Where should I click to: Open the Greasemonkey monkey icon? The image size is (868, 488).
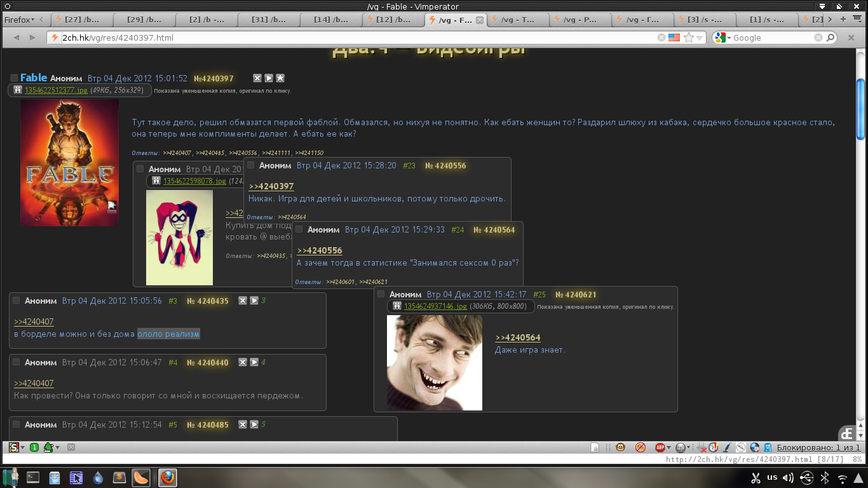(620, 447)
